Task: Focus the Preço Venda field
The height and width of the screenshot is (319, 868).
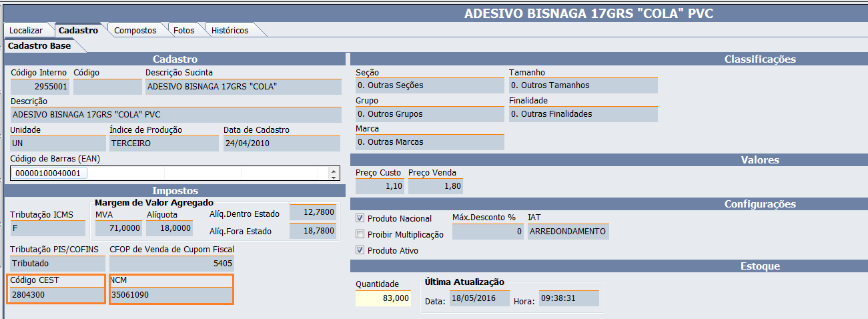Action: 435,186
